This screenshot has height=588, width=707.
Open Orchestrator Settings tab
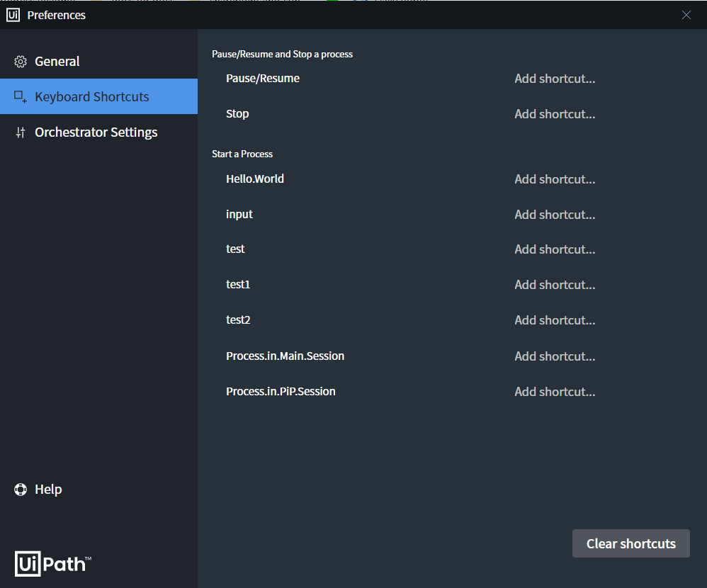click(x=98, y=132)
